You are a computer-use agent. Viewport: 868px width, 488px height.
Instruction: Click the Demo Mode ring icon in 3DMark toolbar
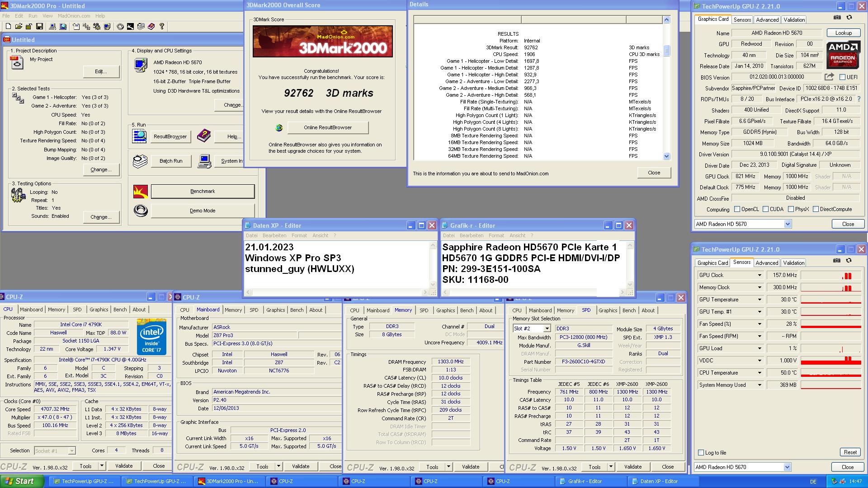pyautogui.click(x=120, y=27)
